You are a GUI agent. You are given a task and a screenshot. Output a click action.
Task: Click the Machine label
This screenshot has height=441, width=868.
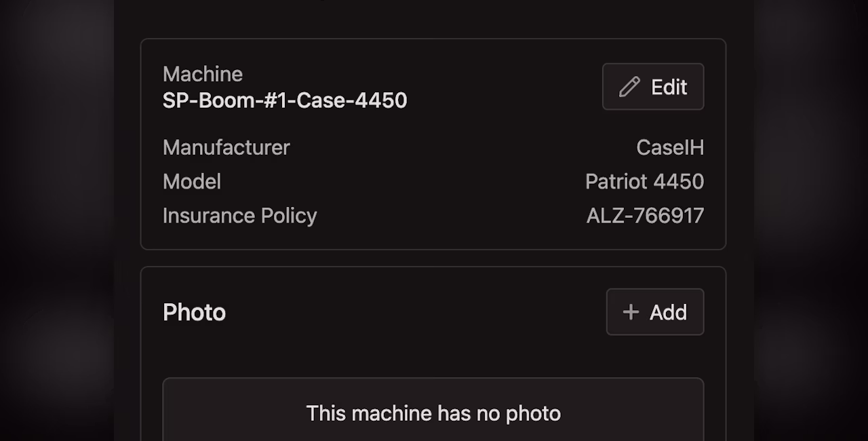[x=203, y=74]
